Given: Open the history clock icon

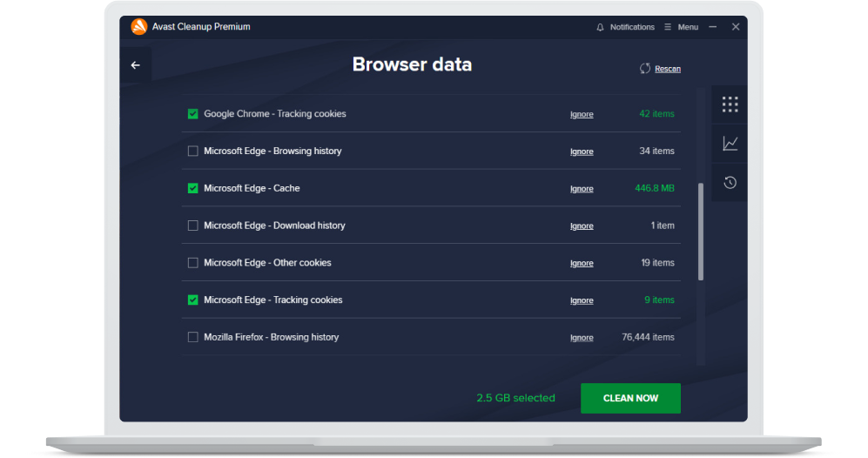Looking at the screenshot, I should (x=730, y=182).
